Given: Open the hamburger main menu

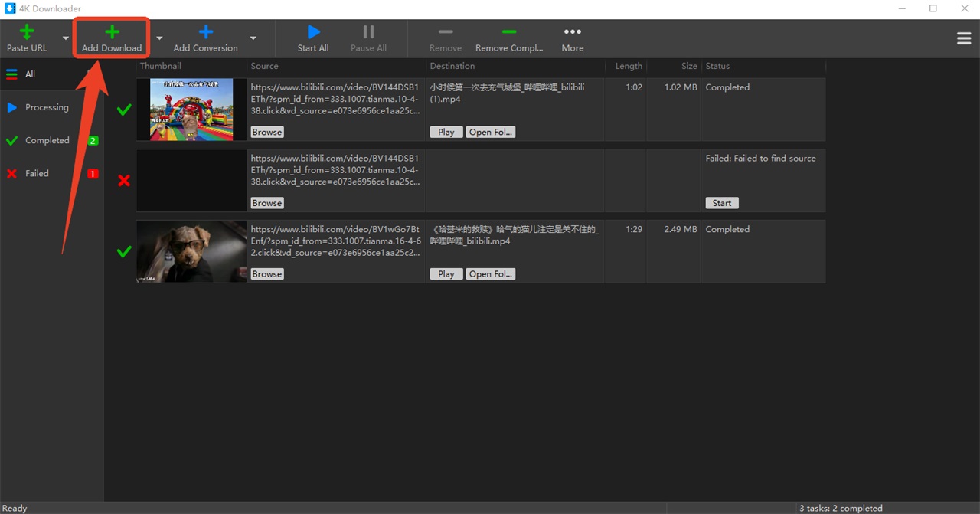Looking at the screenshot, I should [x=964, y=38].
